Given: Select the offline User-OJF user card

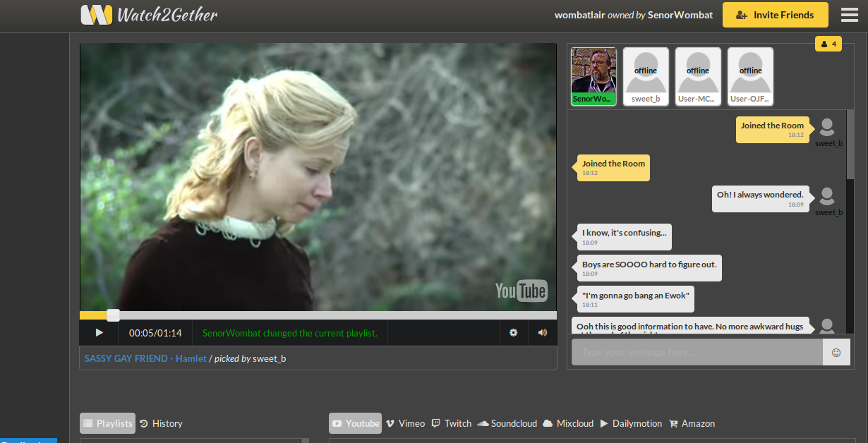Looking at the screenshot, I should tap(750, 77).
